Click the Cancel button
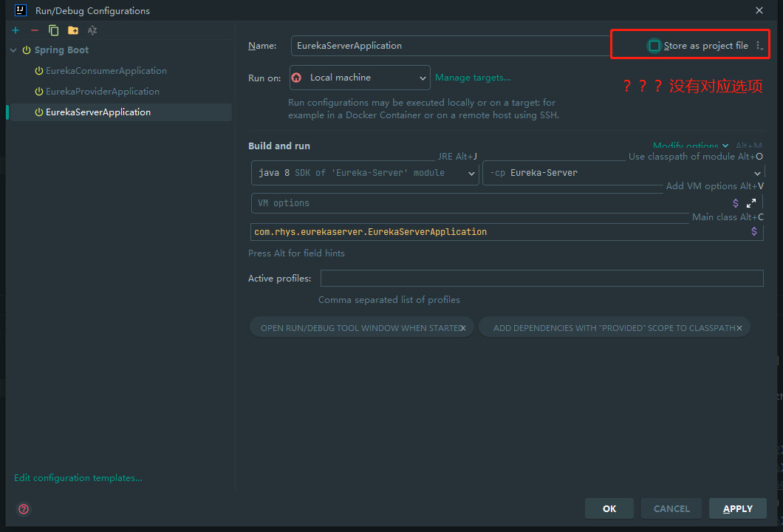 pos(671,508)
